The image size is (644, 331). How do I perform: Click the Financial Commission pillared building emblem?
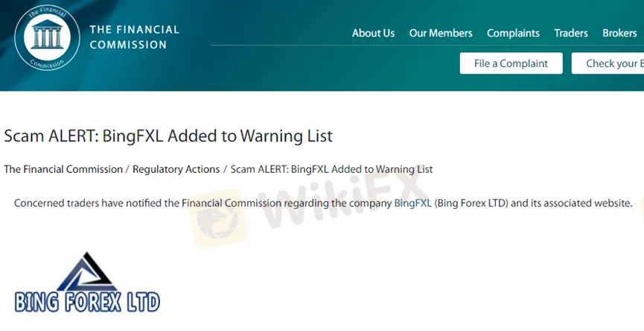[47, 38]
